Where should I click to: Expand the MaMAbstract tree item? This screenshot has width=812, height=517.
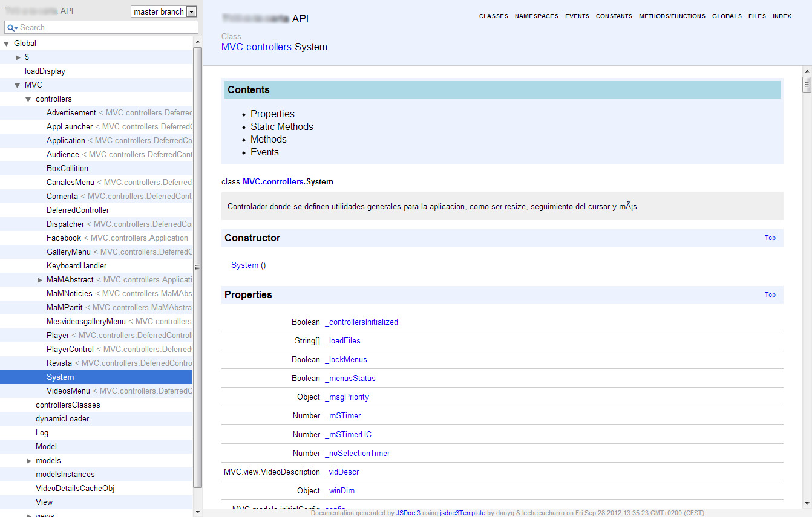click(x=40, y=280)
